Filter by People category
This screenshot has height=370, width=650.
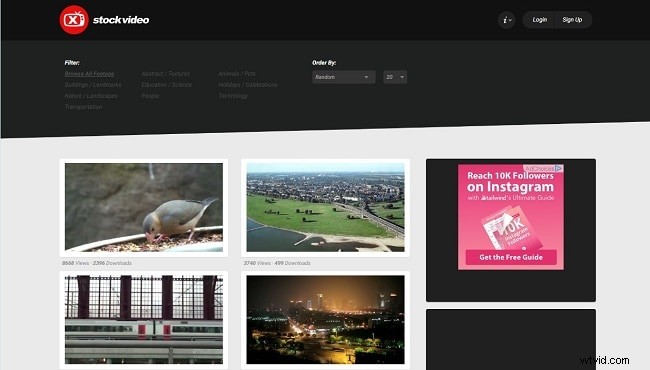tap(150, 96)
